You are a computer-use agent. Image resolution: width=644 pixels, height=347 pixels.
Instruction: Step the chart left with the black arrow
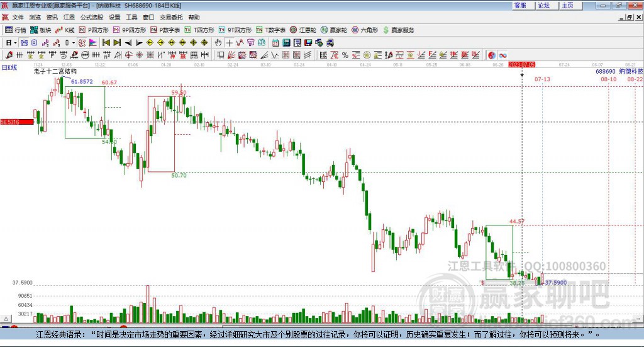(128, 43)
